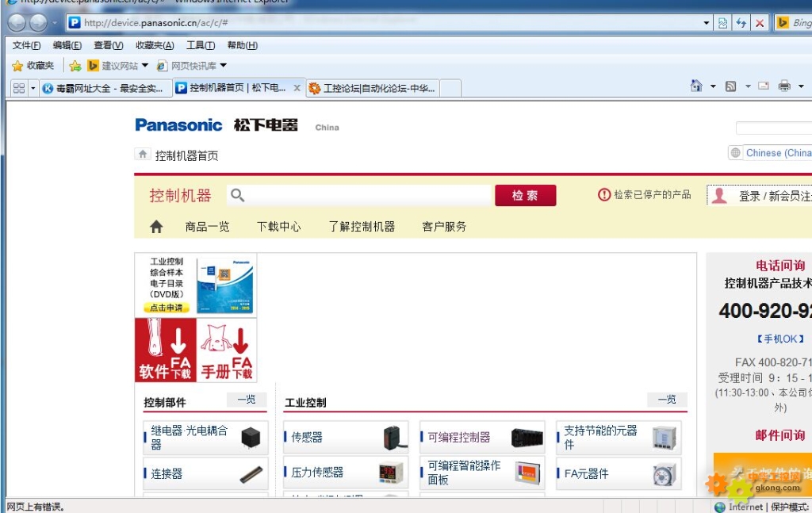Switch to the 工控论坛 自动化论坛 tab
Screen dimensions: 812x513
coord(373,89)
